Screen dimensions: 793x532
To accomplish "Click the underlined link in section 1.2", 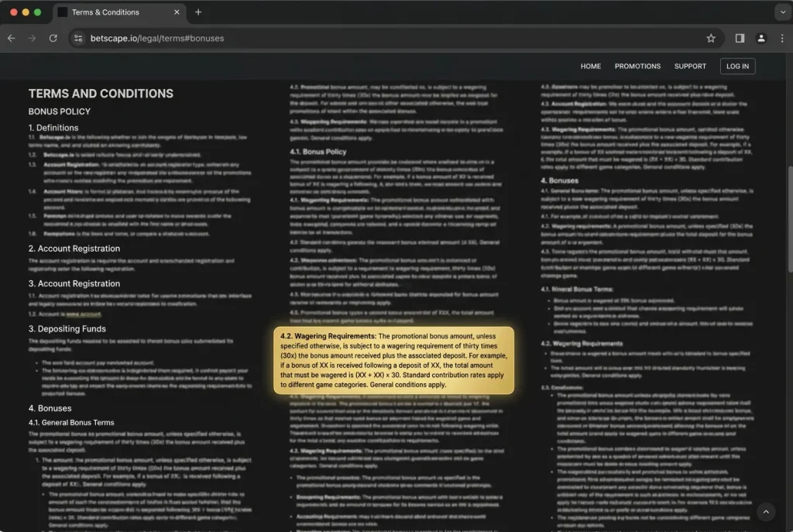I will pos(84,314).
